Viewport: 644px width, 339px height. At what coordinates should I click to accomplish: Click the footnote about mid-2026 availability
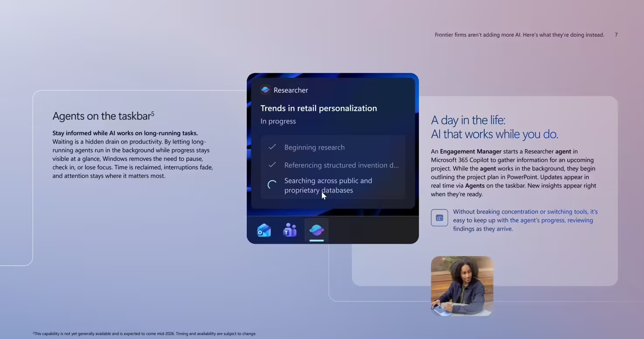(x=144, y=334)
